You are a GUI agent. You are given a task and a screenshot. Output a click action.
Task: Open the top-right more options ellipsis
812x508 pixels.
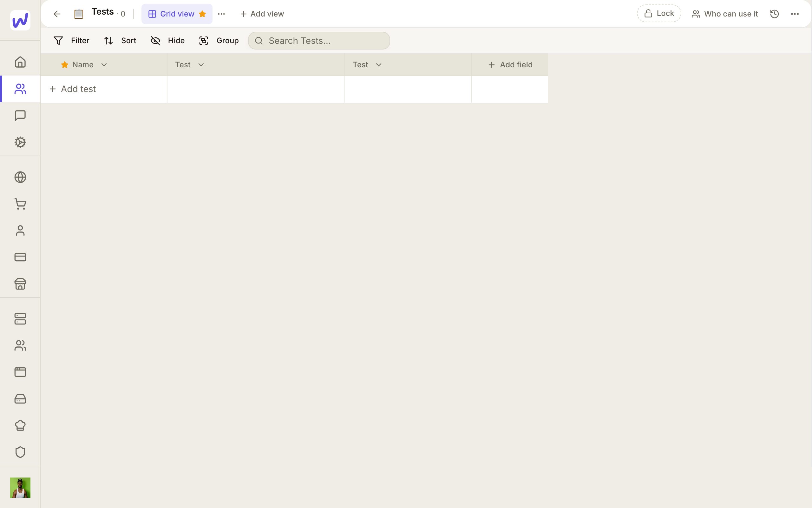click(795, 14)
